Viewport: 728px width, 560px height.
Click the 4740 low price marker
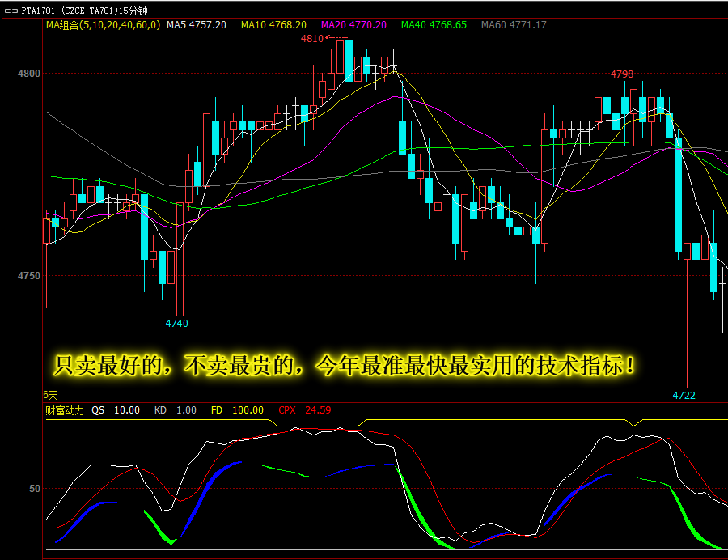click(177, 324)
